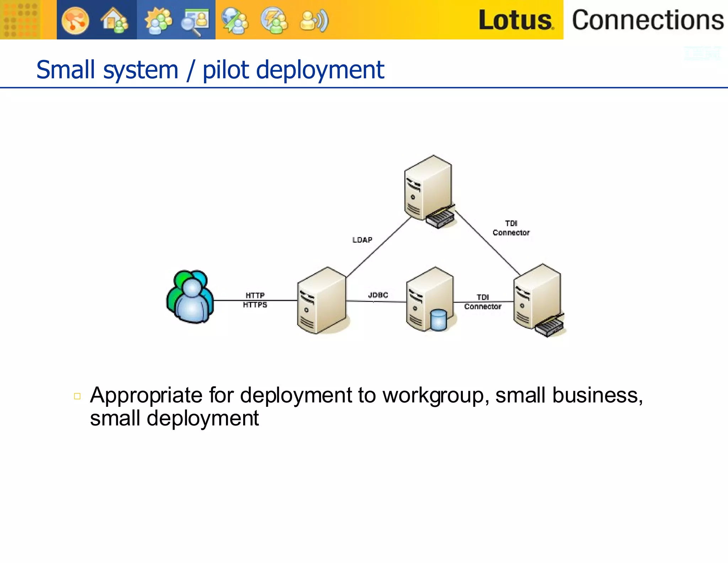Click the lightning bolt activities icon
Image resolution: width=728 pixels, height=563 pixels.
(x=274, y=21)
